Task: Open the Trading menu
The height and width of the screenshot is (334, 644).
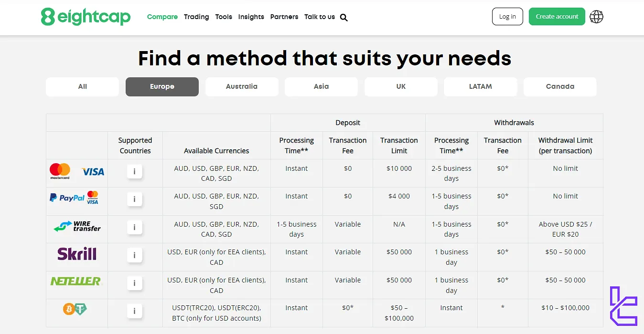Action: (x=196, y=17)
